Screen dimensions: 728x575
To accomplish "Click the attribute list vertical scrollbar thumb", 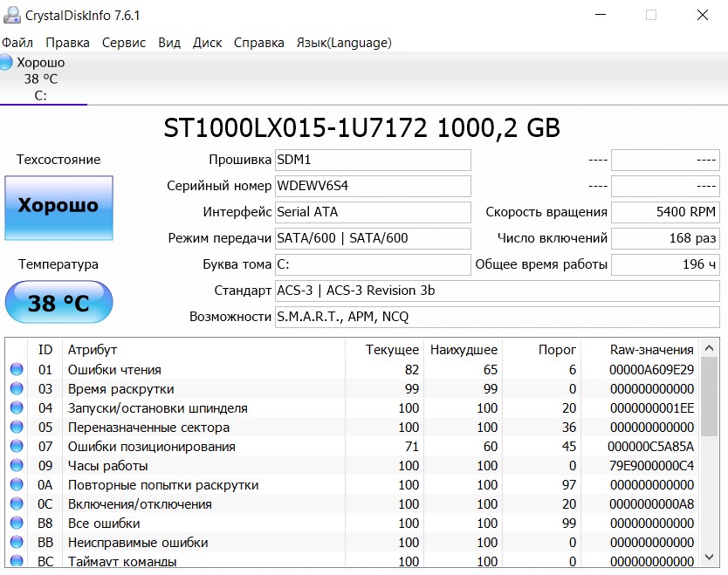I will pyautogui.click(x=709, y=397).
